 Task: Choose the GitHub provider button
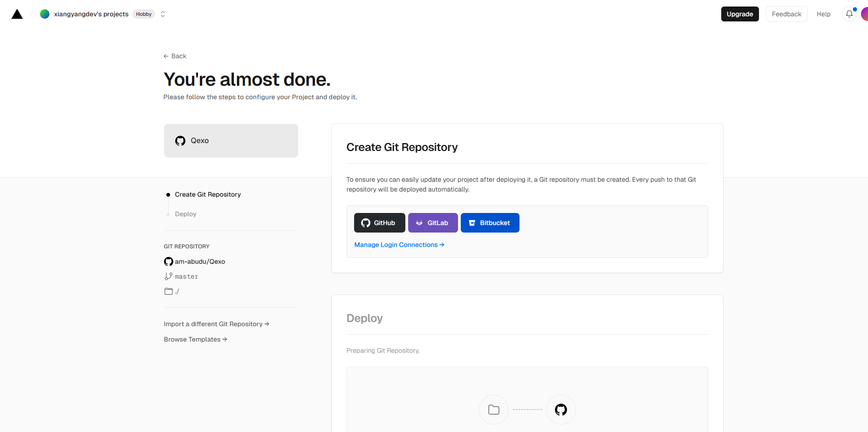[379, 223]
